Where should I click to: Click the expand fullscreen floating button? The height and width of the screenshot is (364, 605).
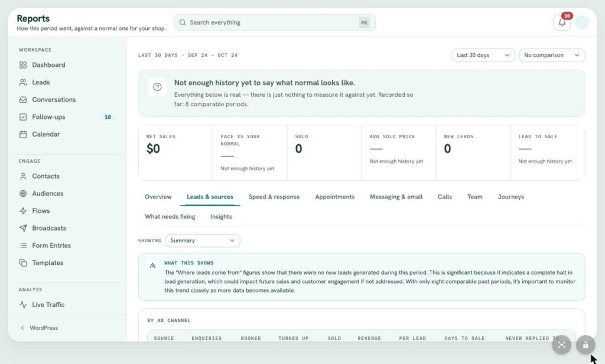[x=561, y=344]
